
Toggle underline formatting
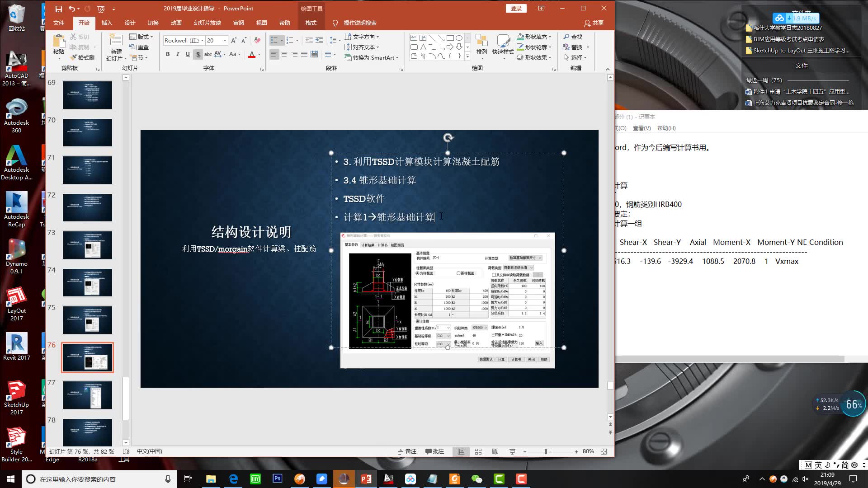[x=187, y=54]
